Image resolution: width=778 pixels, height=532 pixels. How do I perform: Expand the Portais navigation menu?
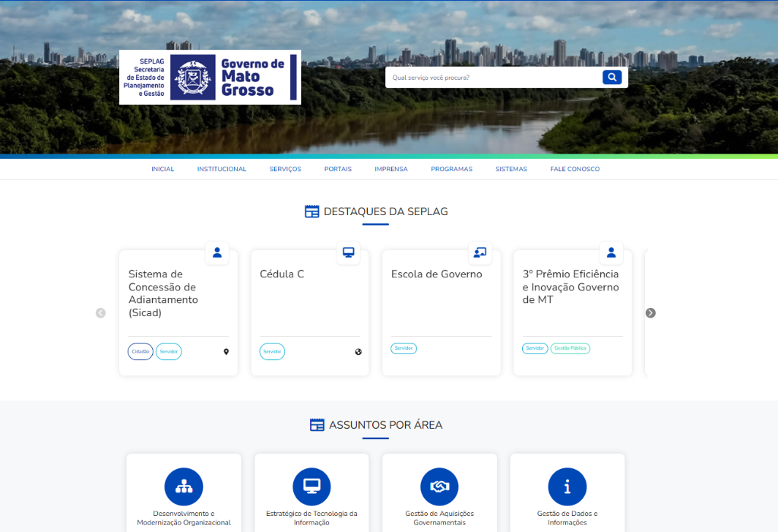[x=337, y=169]
